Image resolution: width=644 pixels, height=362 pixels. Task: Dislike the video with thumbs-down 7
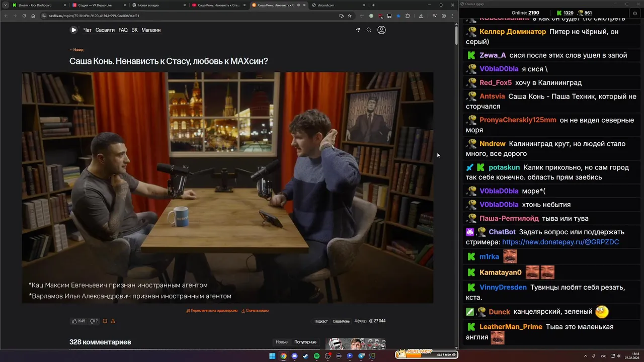coord(94,321)
